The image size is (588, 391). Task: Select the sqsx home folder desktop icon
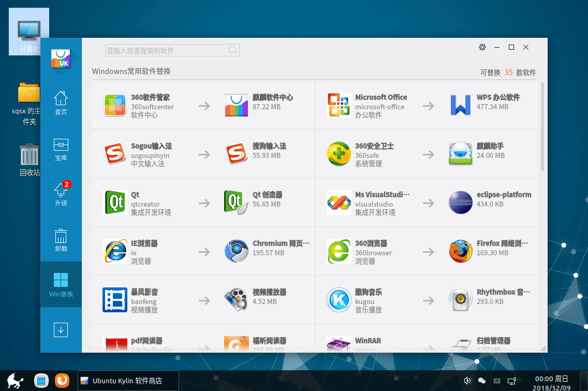click(30, 104)
